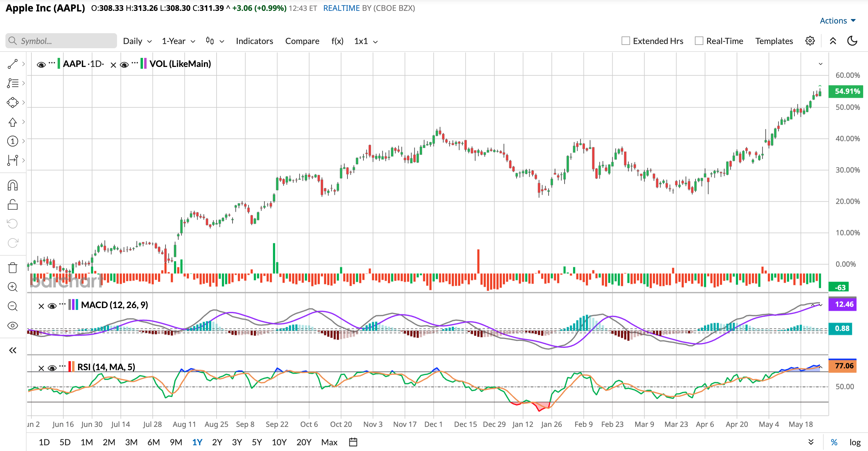Open the Indicators menu

point(255,41)
